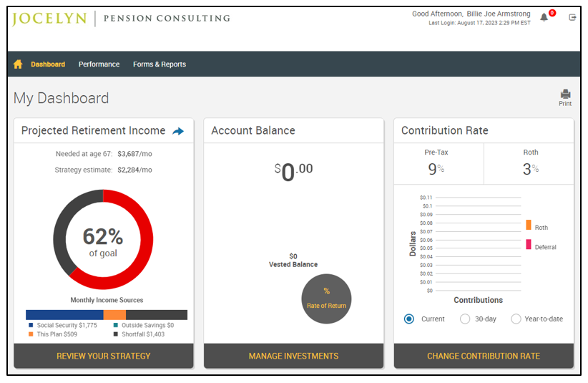
Task: Select the 30-day radio button
Action: 465,319
